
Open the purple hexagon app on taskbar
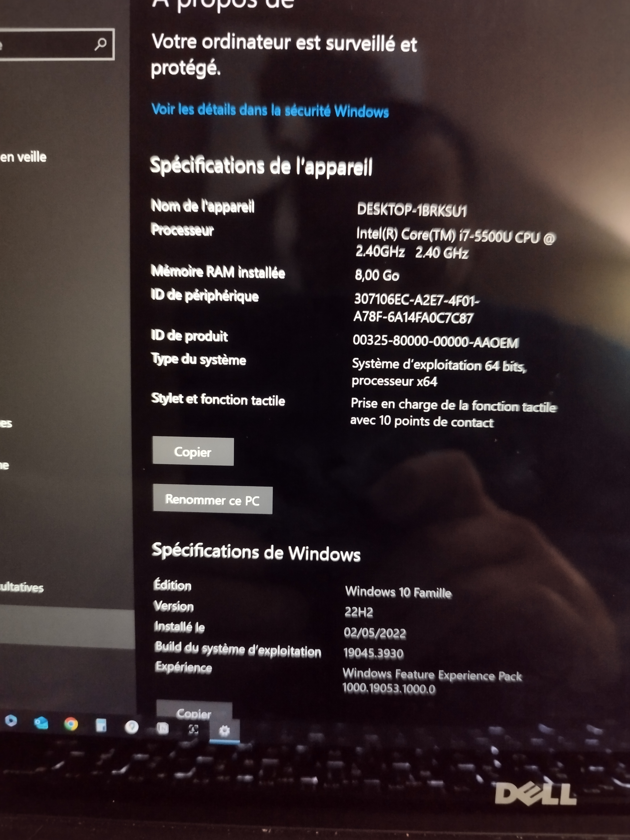[11, 720]
